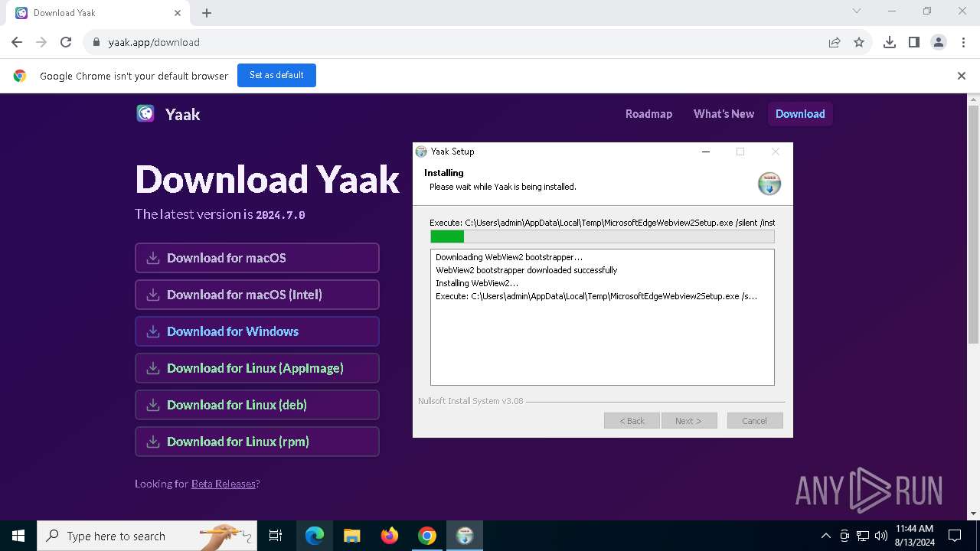Select the Download nav item
The image size is (980, 551).
click(x=800, y=114)
